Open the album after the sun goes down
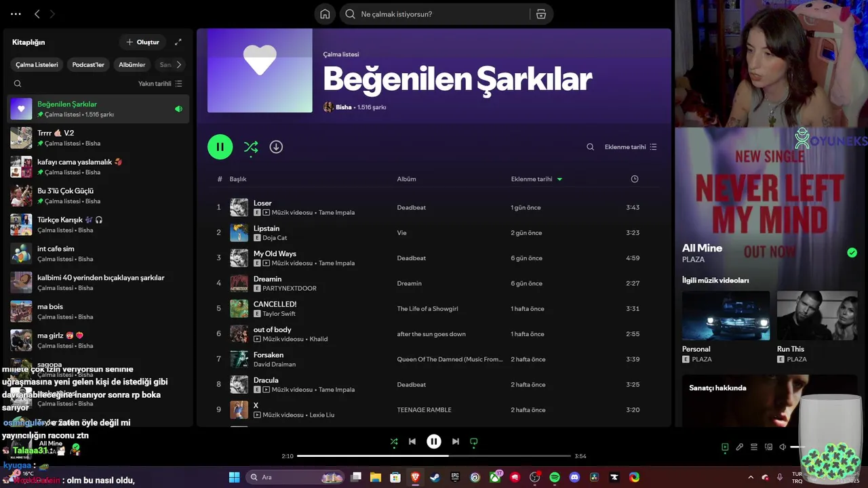This screenshot has width=868, height=488. click(x=431, y=334)
